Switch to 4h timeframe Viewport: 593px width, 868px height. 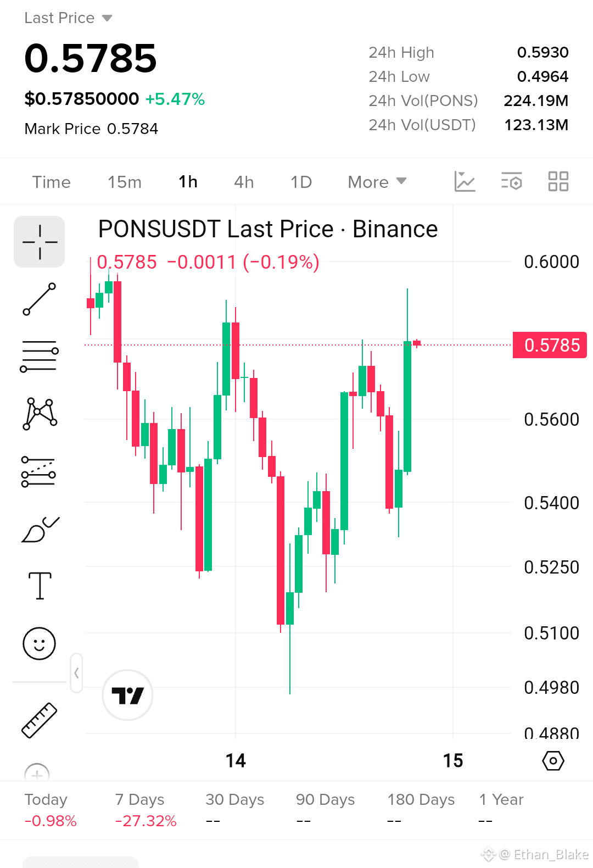pyautogui.click(x=244, y=182)
